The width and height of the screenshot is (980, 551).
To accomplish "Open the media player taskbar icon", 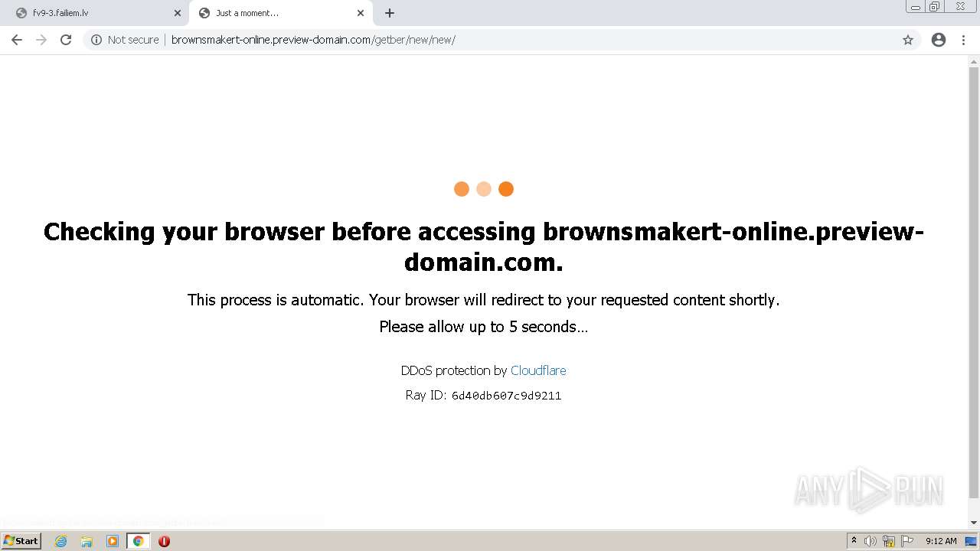I will point(113,541).
